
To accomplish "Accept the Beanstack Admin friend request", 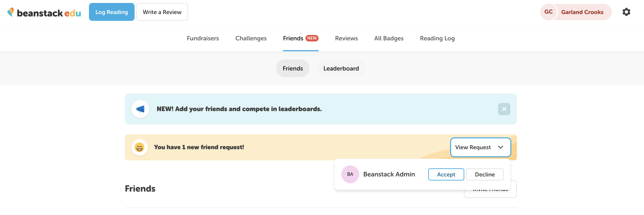I will coord(446,174).
